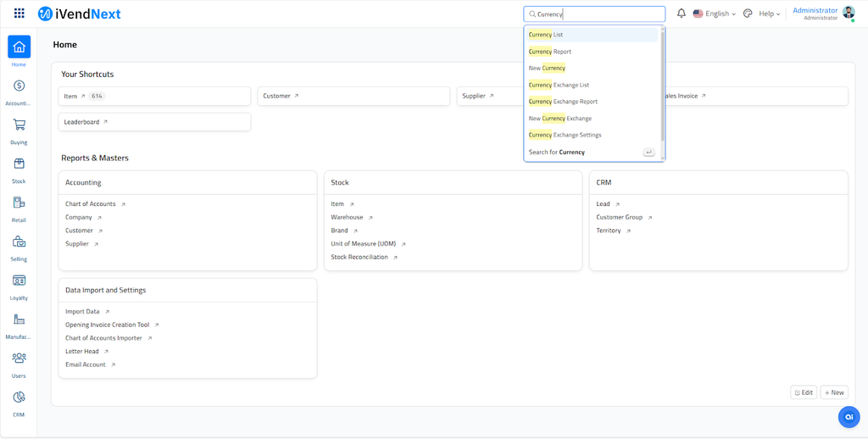Go to the Buying sidebar icon
This screenshot has height=439, width=868.
coord(19,125)
